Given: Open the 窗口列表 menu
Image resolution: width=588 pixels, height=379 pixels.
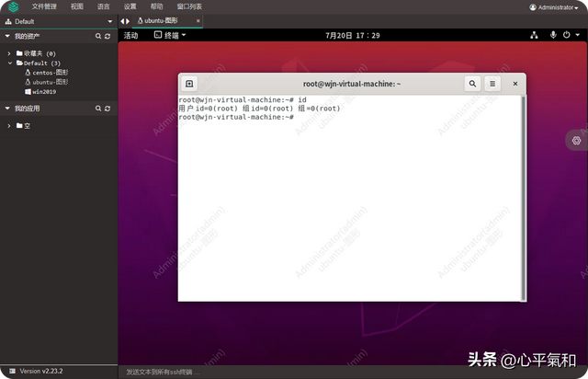Looking at the screenshot, I should pyautogui.click(x=189, y=6).
